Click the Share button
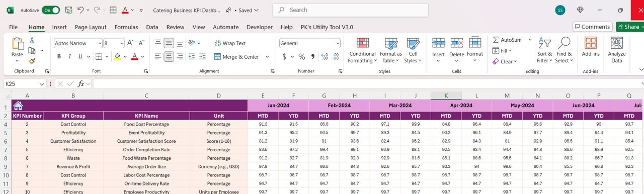This screenshot has width=644, height=194. [x=630, y=27]
